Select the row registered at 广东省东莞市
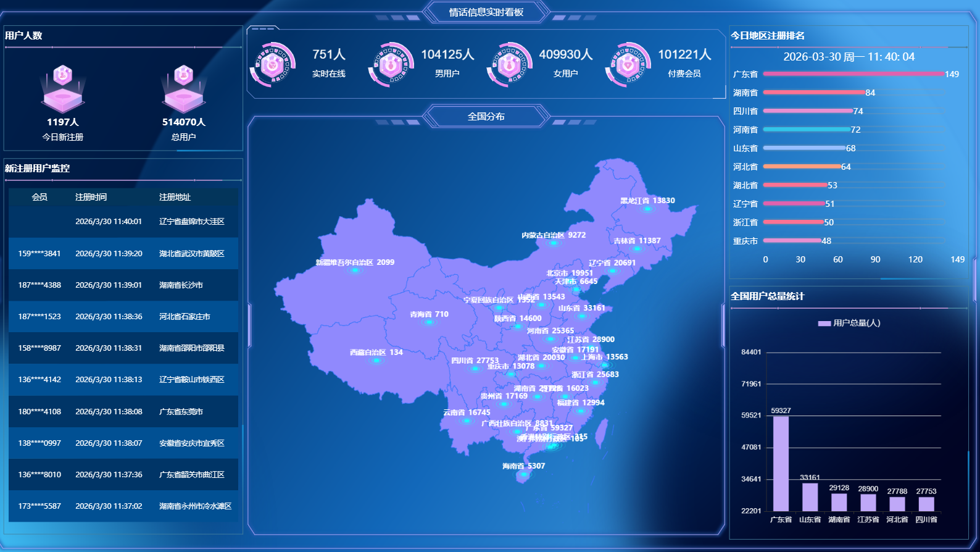980x552 pixels. pos(123,412)
